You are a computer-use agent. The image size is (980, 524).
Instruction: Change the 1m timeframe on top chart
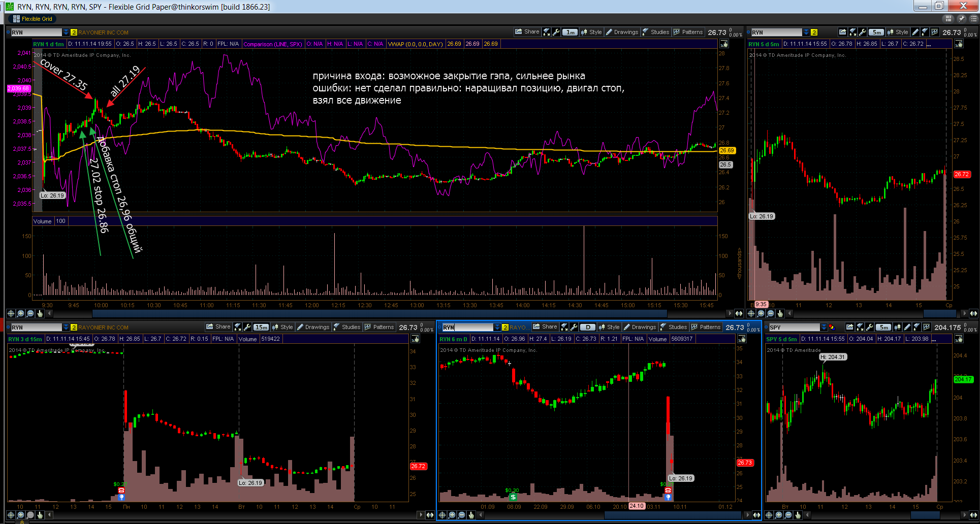coord(570,32)
